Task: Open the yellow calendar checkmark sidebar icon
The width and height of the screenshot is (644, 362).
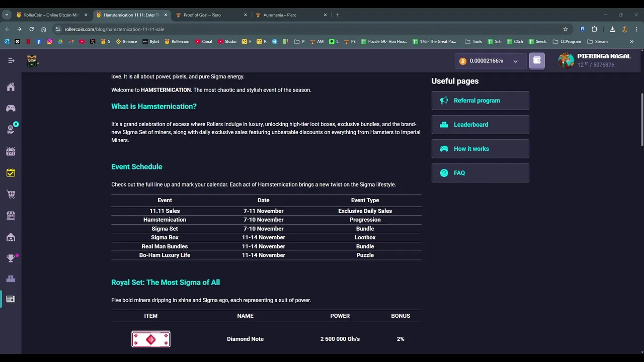Action: point(11,172)
